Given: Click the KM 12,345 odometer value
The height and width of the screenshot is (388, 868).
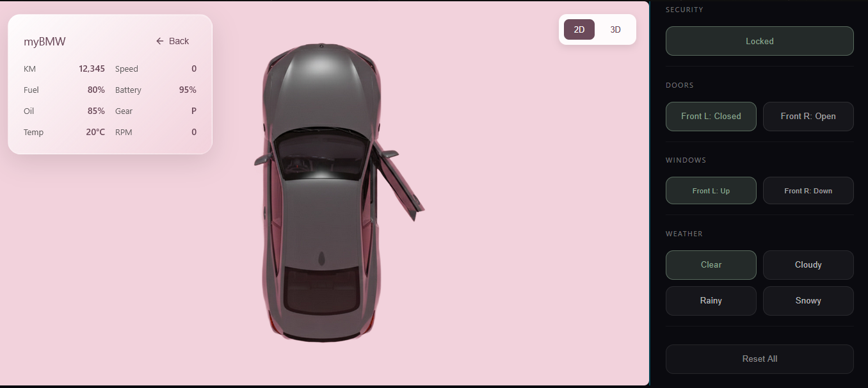Looking at the screenshot, I should (92, 69).
